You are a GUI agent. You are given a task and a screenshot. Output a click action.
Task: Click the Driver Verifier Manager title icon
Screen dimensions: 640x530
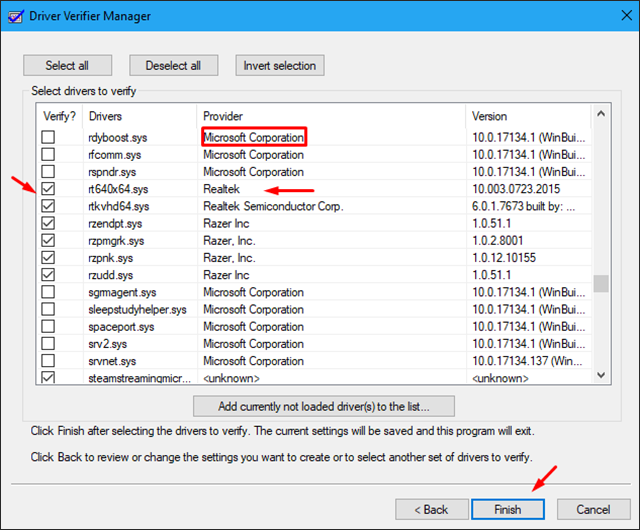(16, 17)
